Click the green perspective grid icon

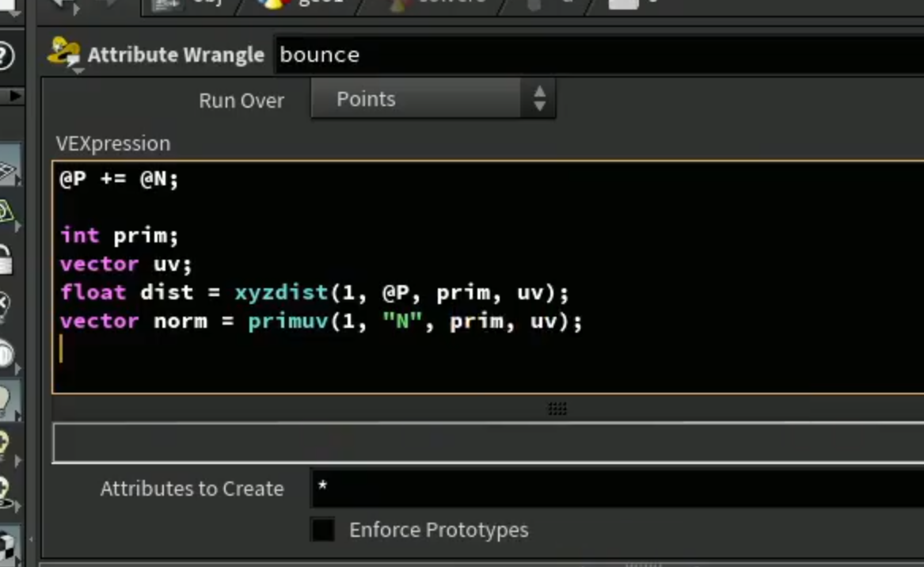(x=6, y=212)
